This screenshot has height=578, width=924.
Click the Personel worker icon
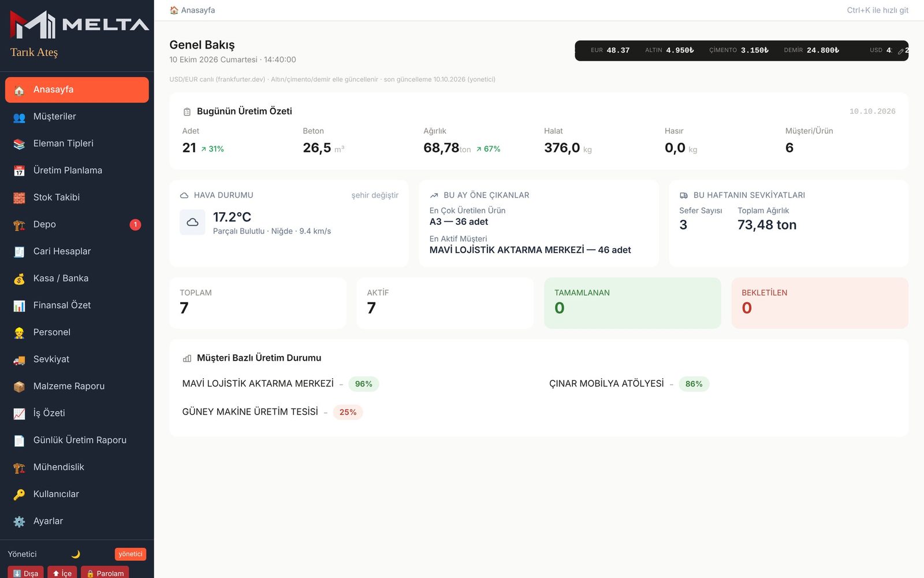[19, 333]
